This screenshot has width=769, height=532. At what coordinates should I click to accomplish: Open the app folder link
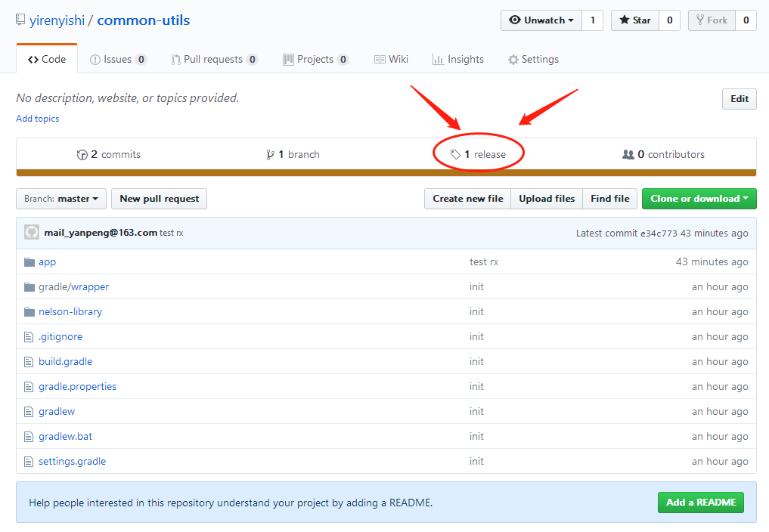(47, 262)
